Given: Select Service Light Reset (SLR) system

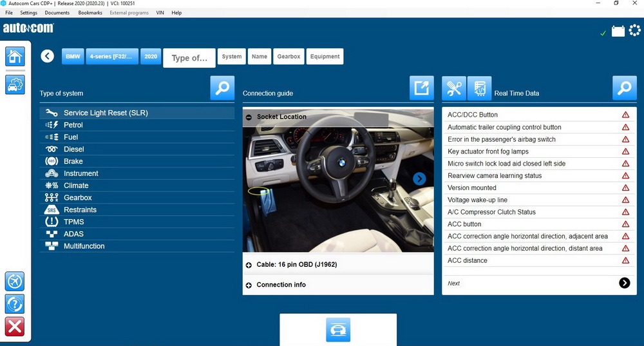Looking at the screenshot, I should (106, 113).
